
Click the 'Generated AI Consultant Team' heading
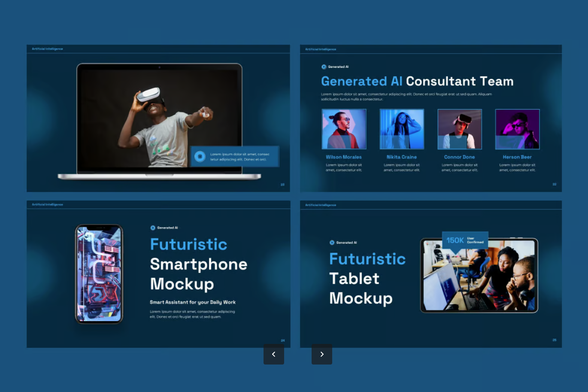coord(417,81)
